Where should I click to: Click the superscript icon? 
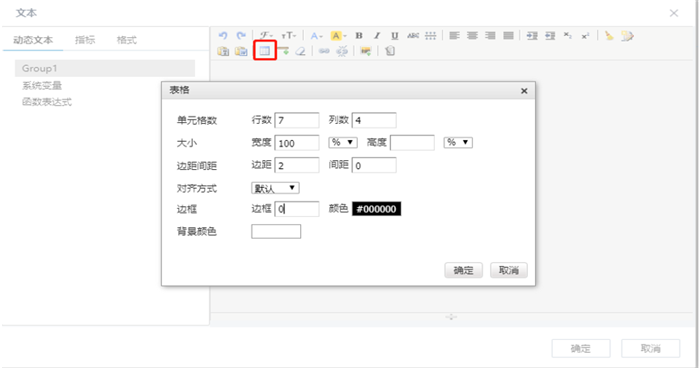coord(585,36)
